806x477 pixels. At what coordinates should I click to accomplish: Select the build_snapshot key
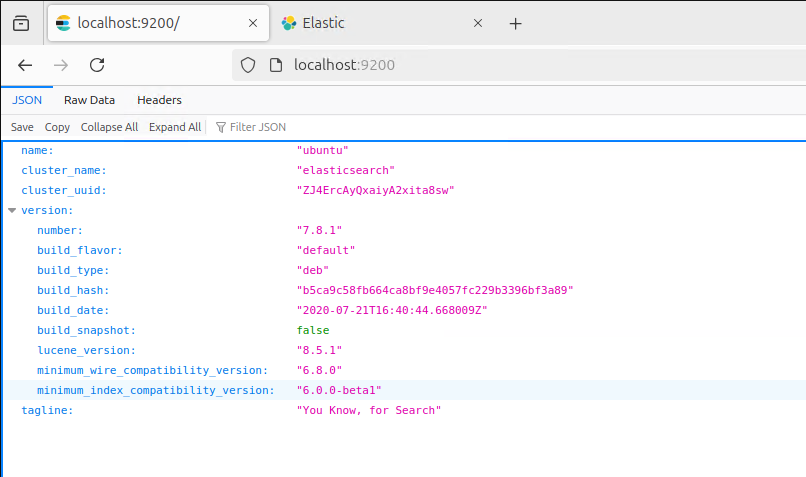86,331
